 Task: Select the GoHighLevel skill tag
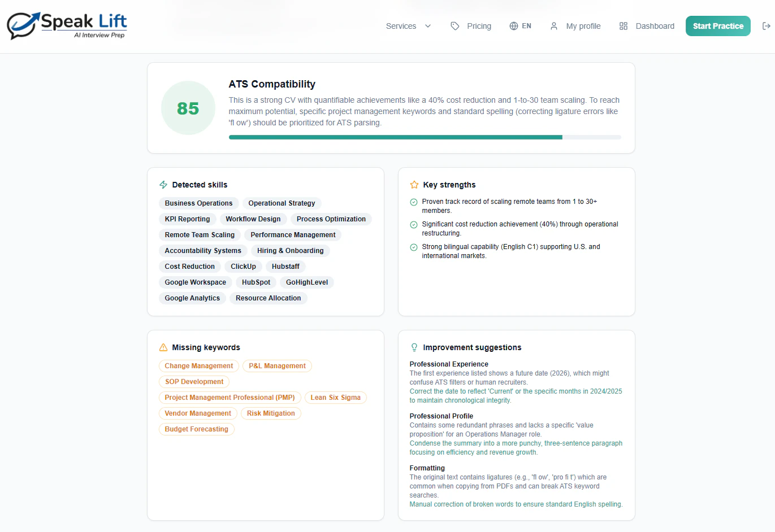pos(307,282)
